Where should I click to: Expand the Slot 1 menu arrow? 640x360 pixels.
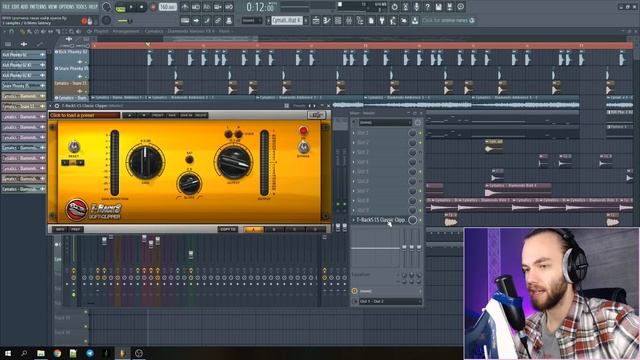tap(354, 133)
